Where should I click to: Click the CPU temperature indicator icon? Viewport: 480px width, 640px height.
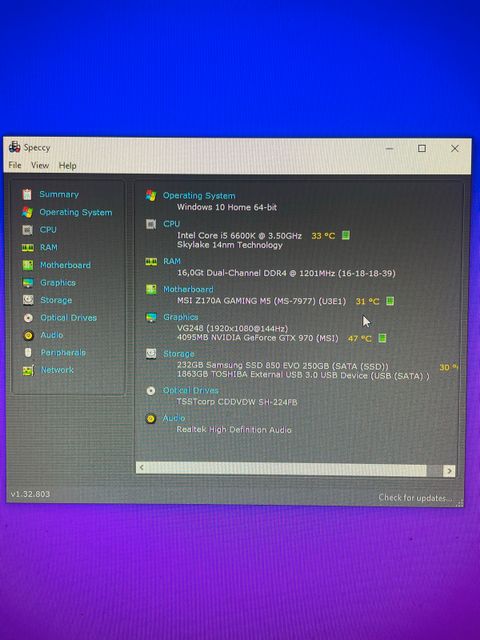coord(346,235)
